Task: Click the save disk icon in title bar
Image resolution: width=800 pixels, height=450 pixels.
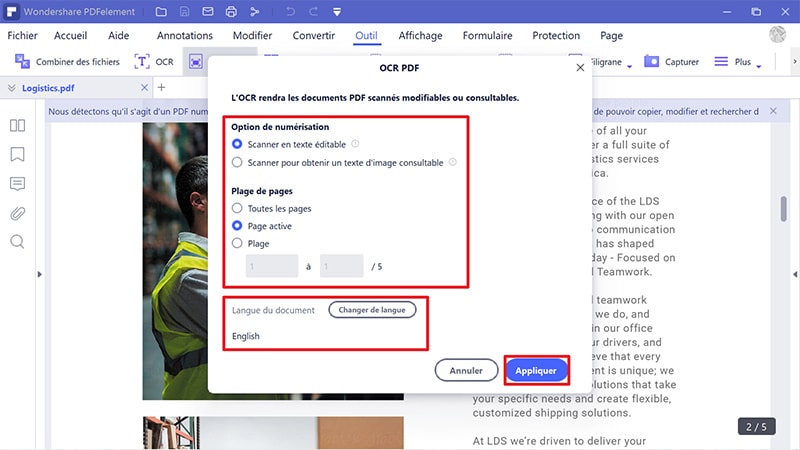Action: (x=184, y=11)
